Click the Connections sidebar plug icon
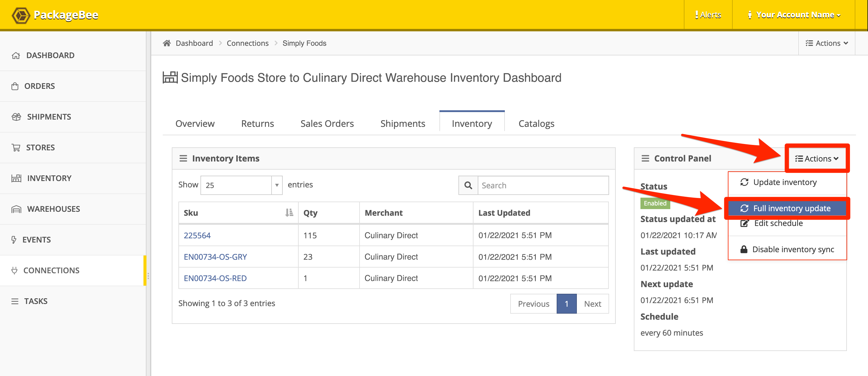This screenshot has height=376, width=868. point(14,270)
